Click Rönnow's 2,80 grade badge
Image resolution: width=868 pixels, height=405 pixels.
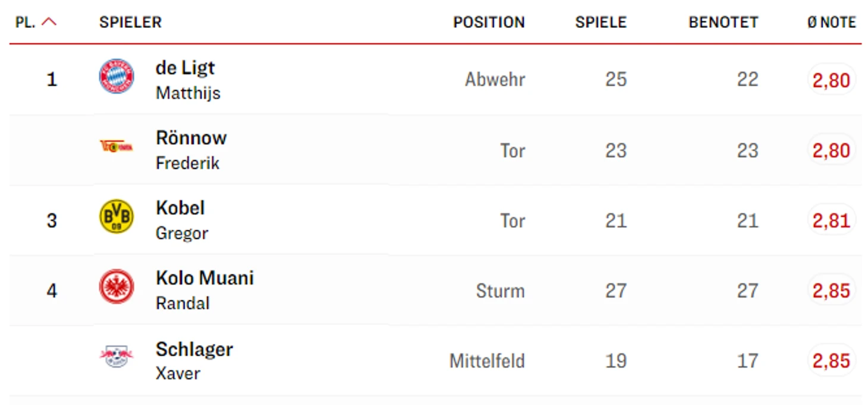pos(831,150)
